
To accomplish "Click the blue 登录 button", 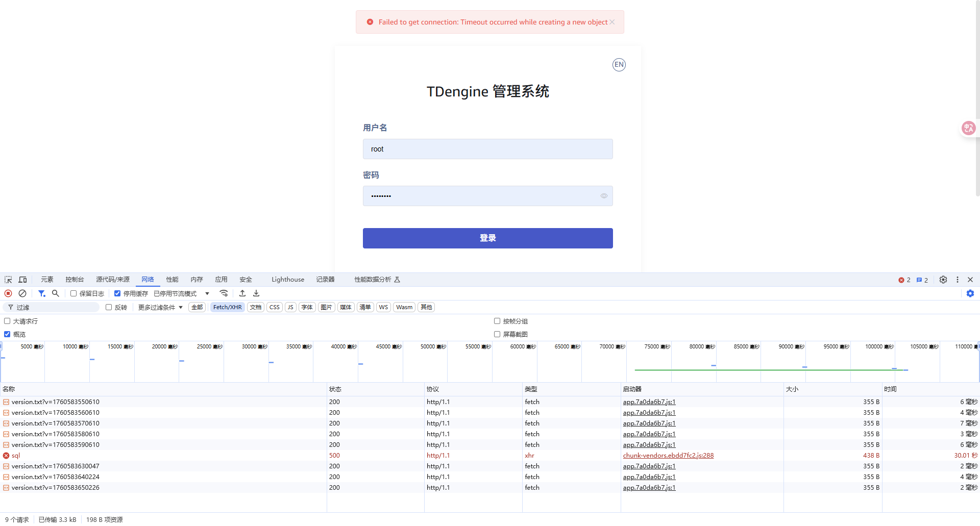I will point(487,238).
